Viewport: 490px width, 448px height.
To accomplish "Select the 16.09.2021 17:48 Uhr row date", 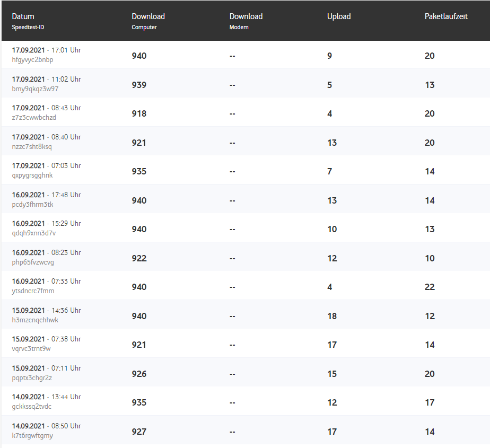I will tap(46, 195).
